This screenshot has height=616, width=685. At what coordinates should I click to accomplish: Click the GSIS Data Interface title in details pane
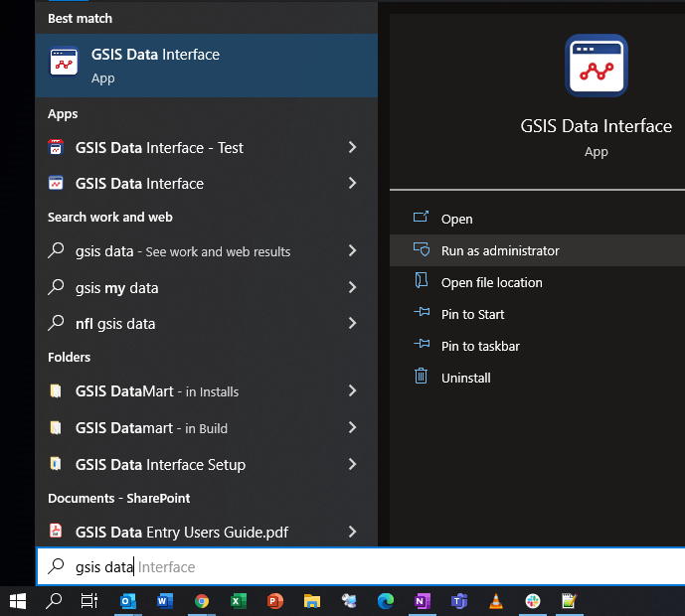(x=596, y=126)
